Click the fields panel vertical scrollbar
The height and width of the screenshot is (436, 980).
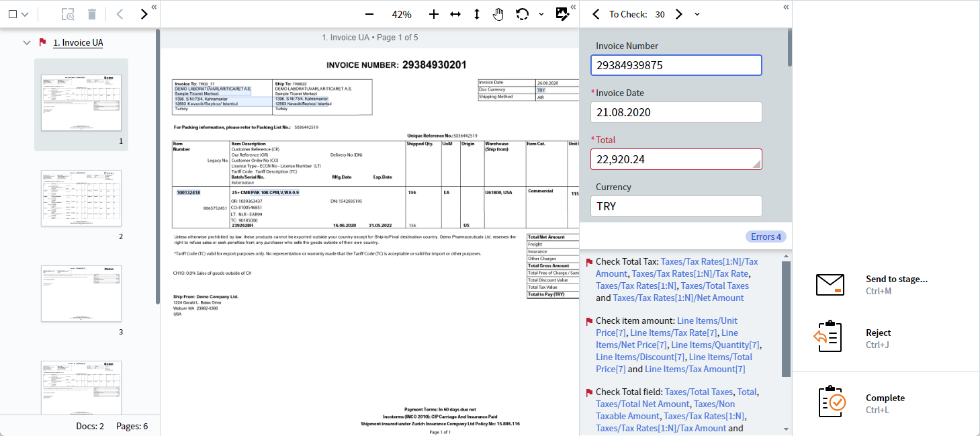tap(789, 47)
